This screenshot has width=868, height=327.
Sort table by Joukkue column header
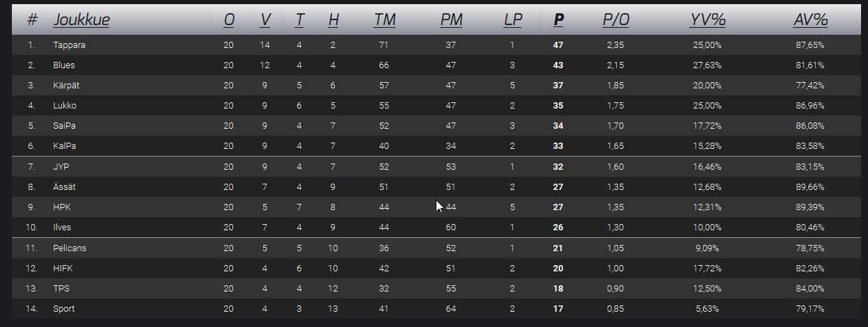point(81,20)
